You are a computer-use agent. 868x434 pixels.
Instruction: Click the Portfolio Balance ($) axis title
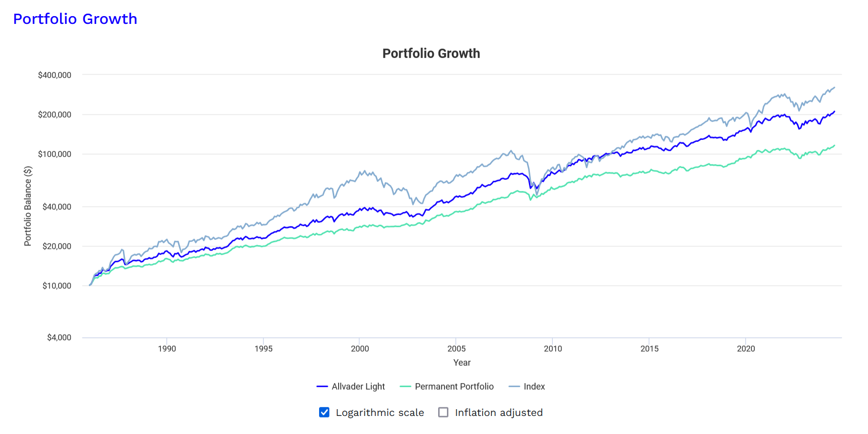(28, 206)
